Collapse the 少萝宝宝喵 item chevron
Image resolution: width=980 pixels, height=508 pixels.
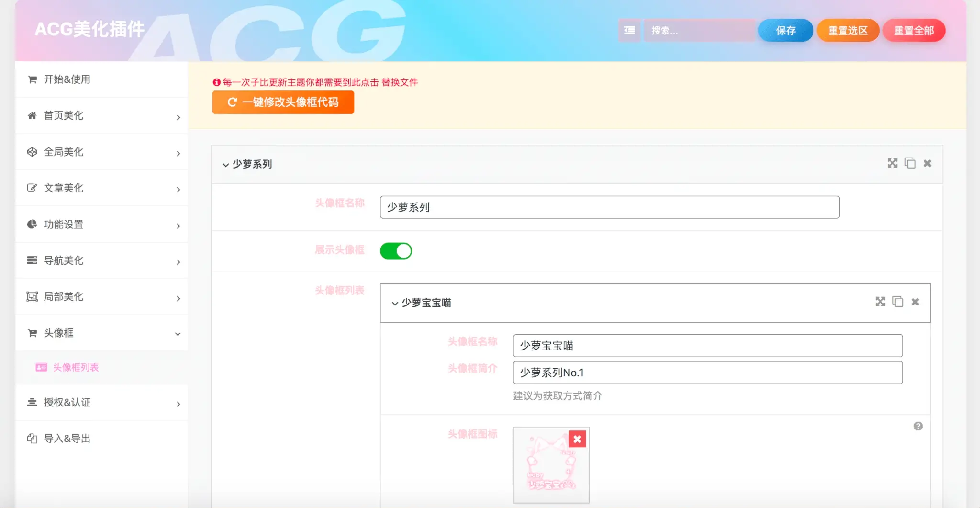394,303
